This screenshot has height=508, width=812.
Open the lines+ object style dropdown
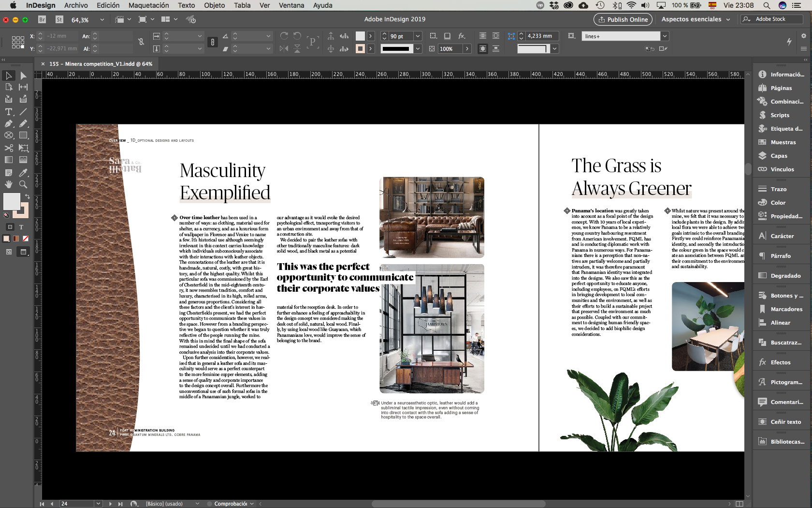click(x=665, y=36)
